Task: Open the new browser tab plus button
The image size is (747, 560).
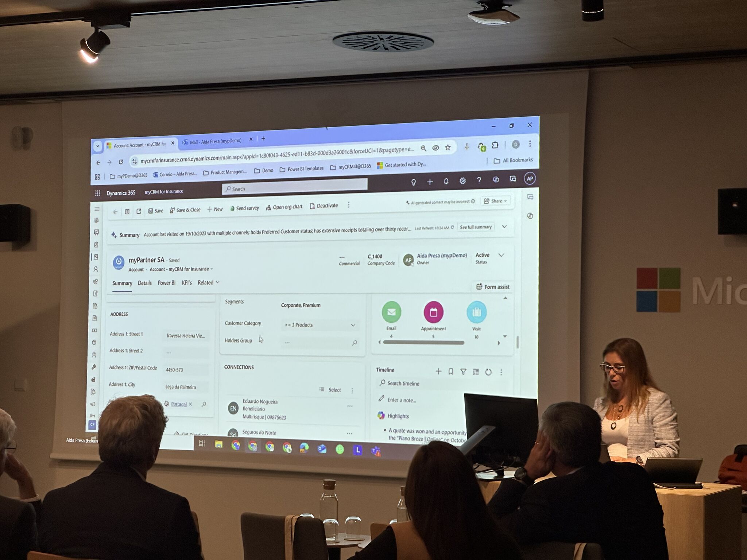Action: coord(263,139)
